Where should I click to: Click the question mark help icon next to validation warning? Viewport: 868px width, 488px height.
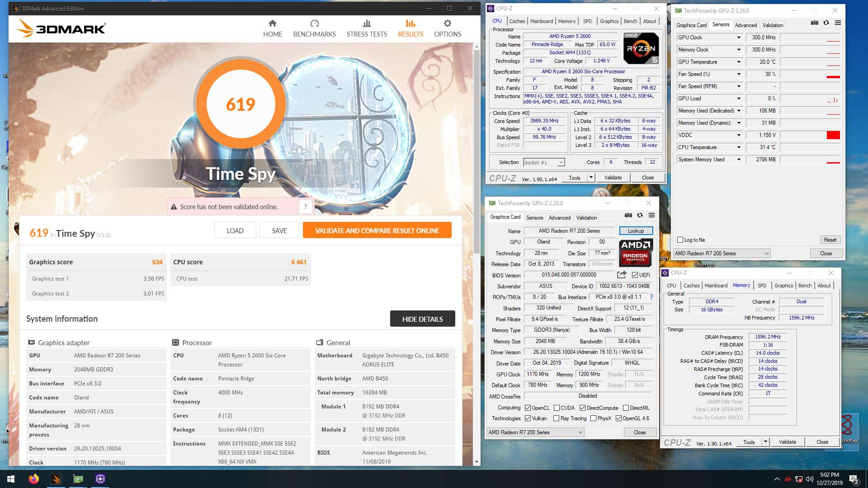306,206
